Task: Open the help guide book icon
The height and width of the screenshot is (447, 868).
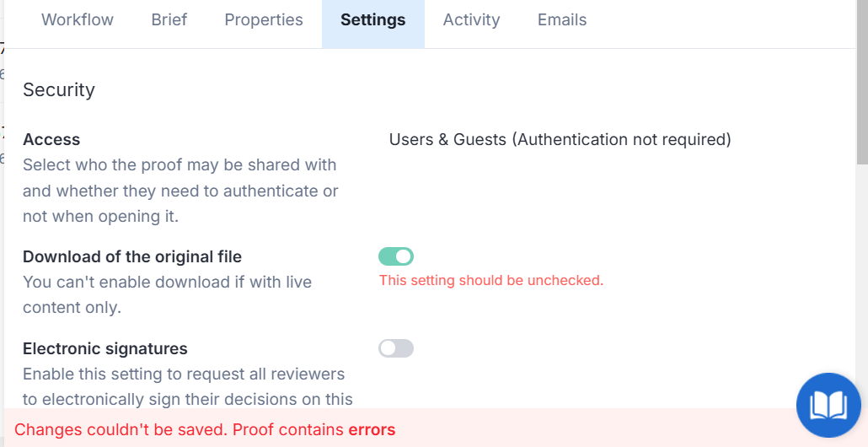Action: 828,405
